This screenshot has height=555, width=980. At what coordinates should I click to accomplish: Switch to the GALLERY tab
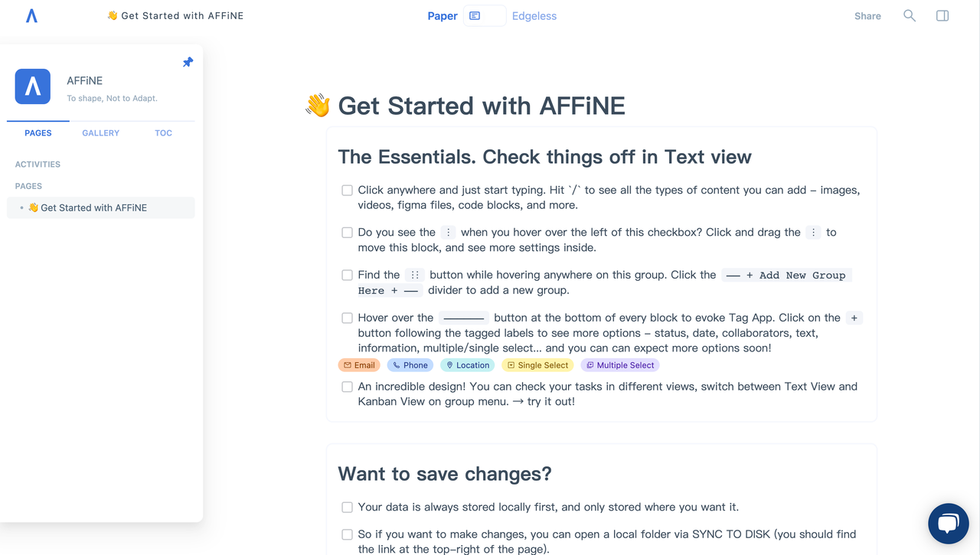click(x=101, y=133)
